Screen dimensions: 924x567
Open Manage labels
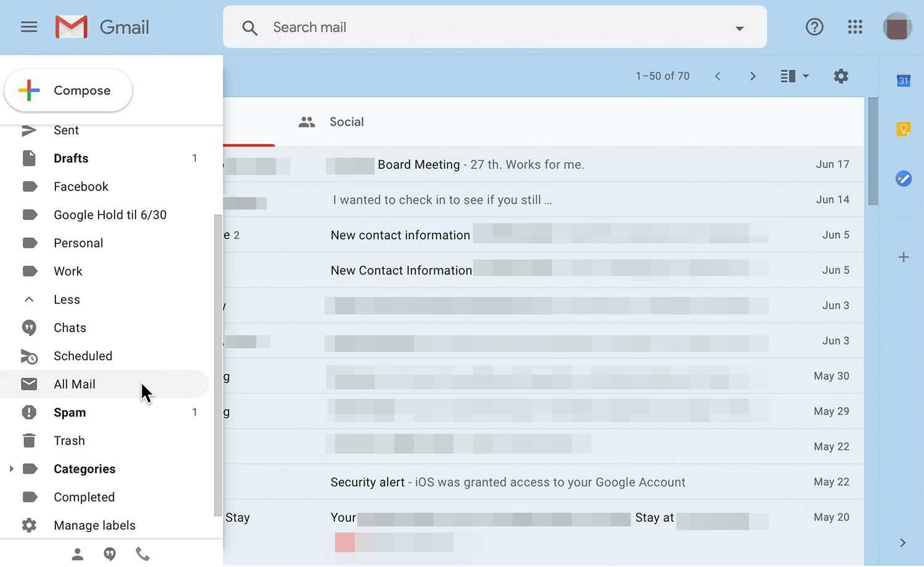tap(94, 525)
